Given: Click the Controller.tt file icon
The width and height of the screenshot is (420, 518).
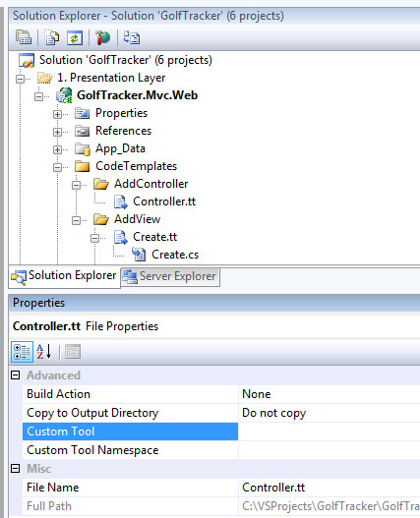Looking at the screenshot, I should click(x=120, y=201).
